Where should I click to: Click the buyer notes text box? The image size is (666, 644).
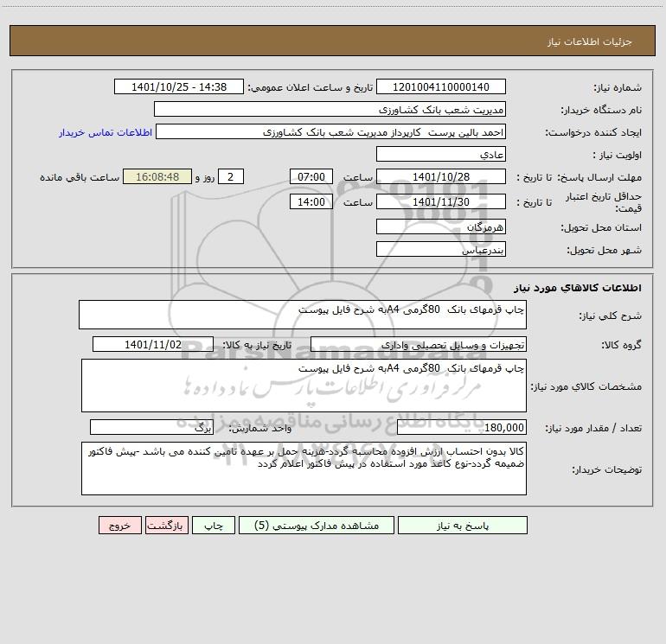(x=304, y=469)
